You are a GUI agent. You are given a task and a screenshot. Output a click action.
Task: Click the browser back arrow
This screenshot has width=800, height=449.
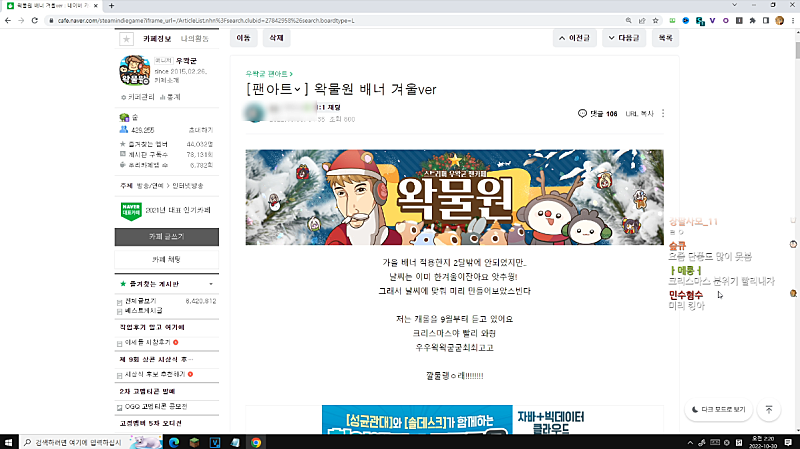click(8, 20)
